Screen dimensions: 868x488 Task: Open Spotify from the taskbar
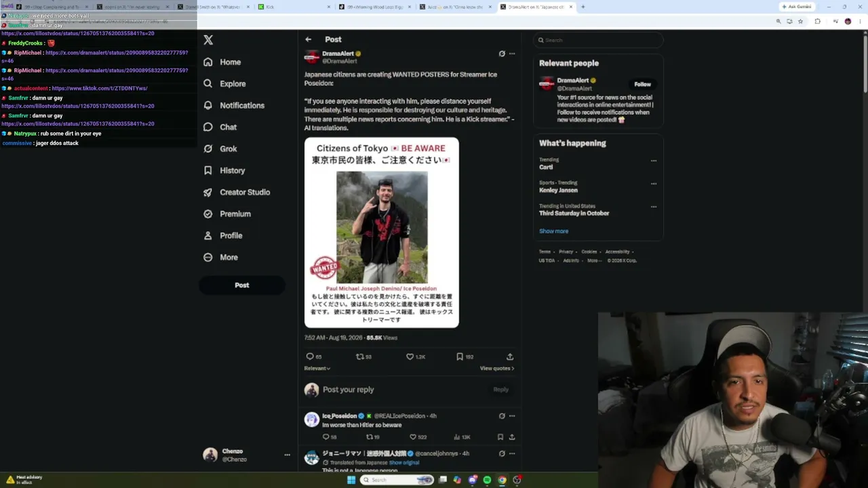487,480
